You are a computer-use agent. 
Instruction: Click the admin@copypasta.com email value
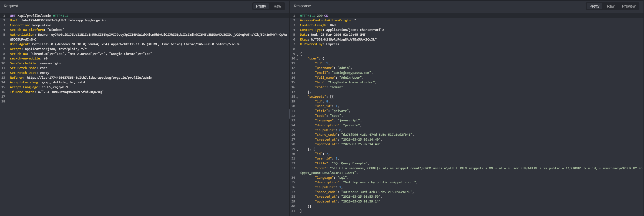click(351, 73)
